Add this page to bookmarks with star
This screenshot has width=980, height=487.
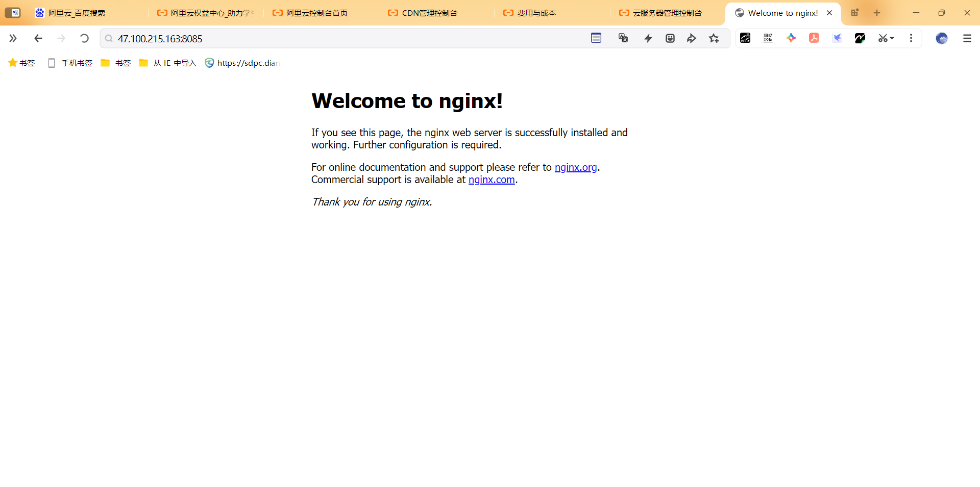tap(714, 38)
